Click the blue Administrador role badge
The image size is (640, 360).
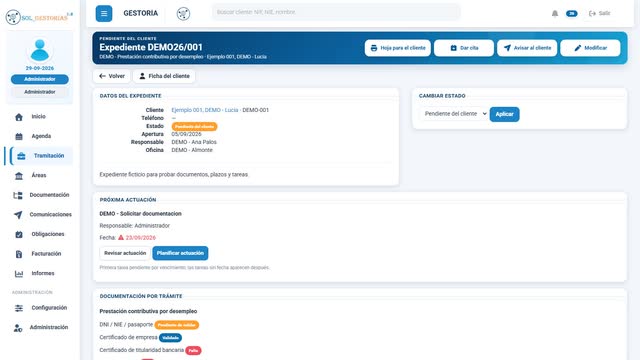tap(40, 79)
